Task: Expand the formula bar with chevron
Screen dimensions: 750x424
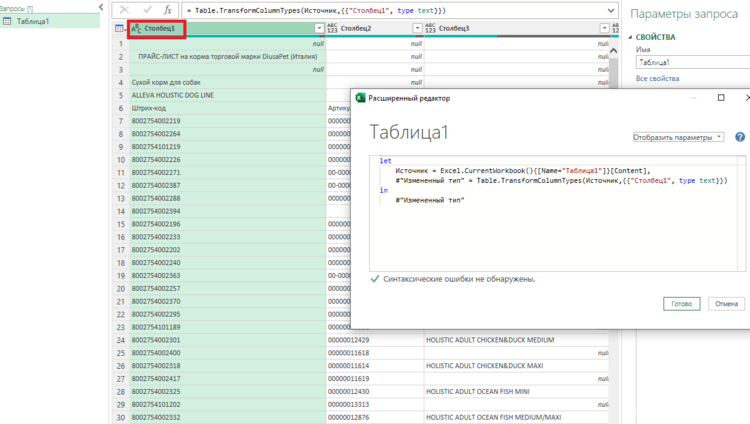Action: pos(612,9)
